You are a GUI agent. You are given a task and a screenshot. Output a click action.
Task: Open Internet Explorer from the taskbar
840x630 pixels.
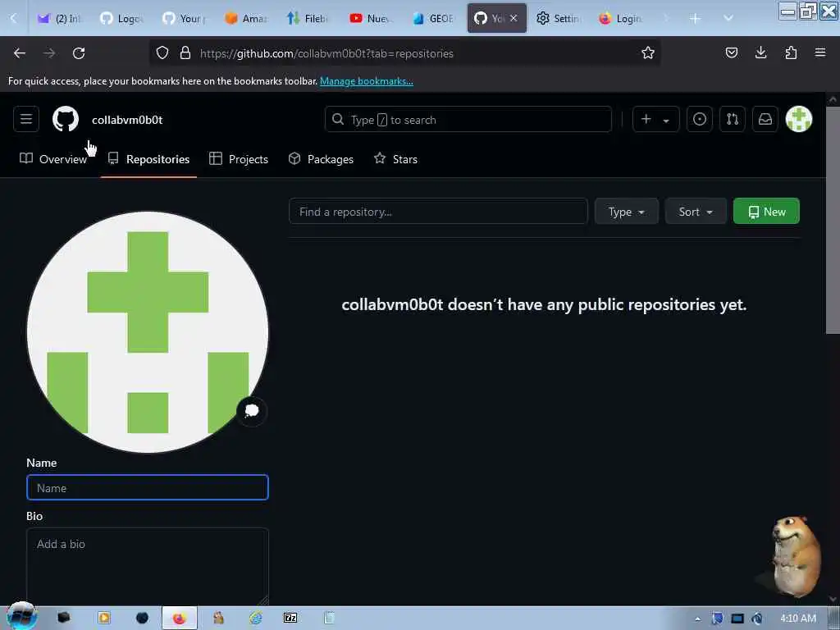[x=256, y=619]
